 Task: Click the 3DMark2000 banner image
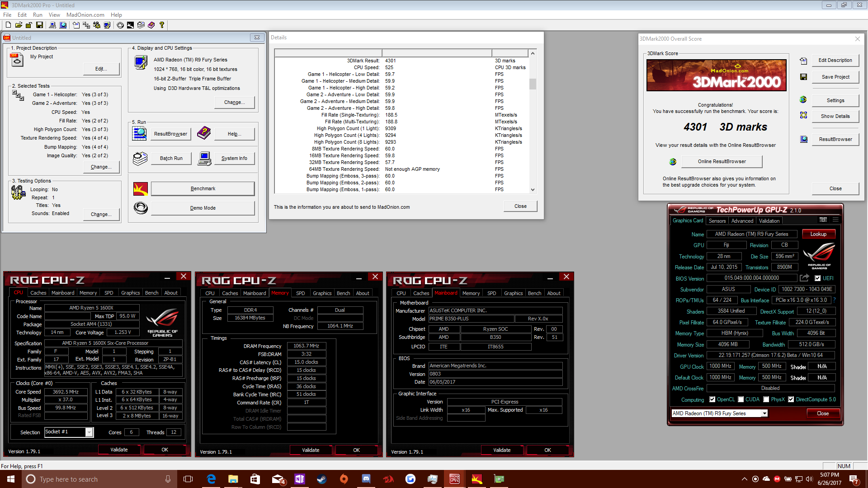point(717,75)
